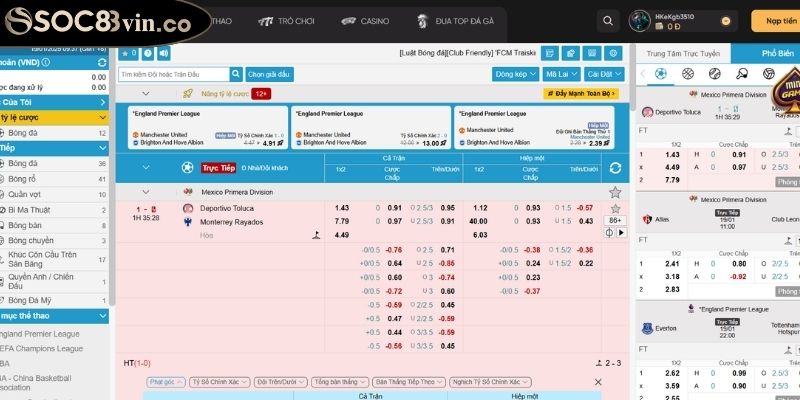Favorite the Mexico Primera Division league star

615,192
